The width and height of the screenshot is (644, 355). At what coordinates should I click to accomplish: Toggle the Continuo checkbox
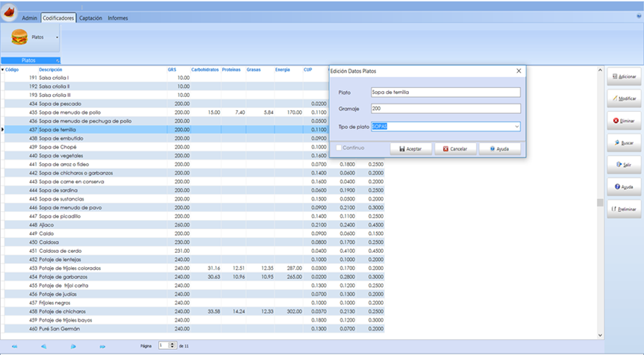[337, 148]
